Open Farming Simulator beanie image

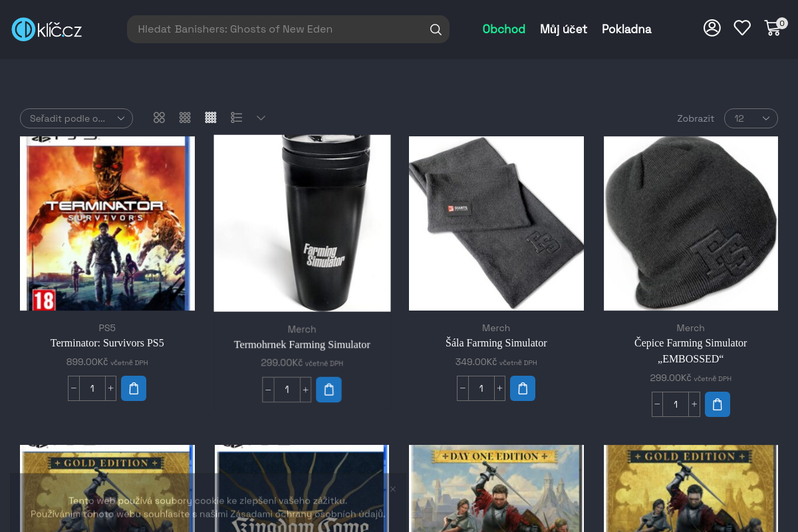[691, 223]
